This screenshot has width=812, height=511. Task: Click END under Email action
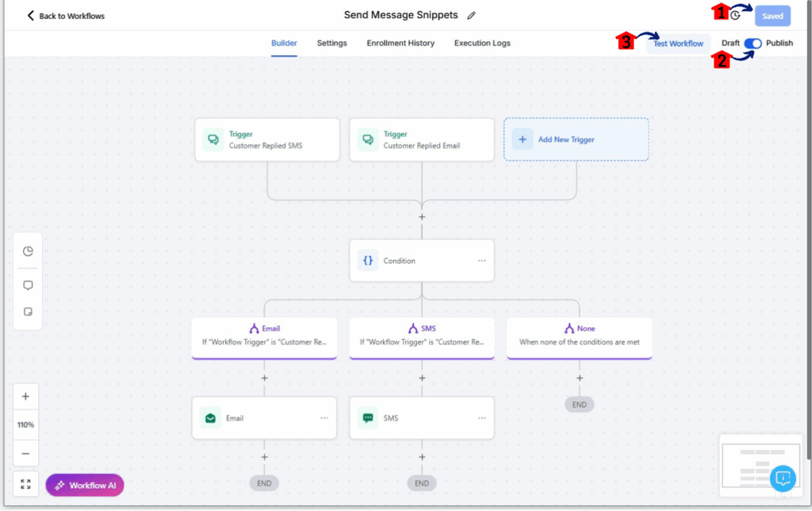point(264,483)
